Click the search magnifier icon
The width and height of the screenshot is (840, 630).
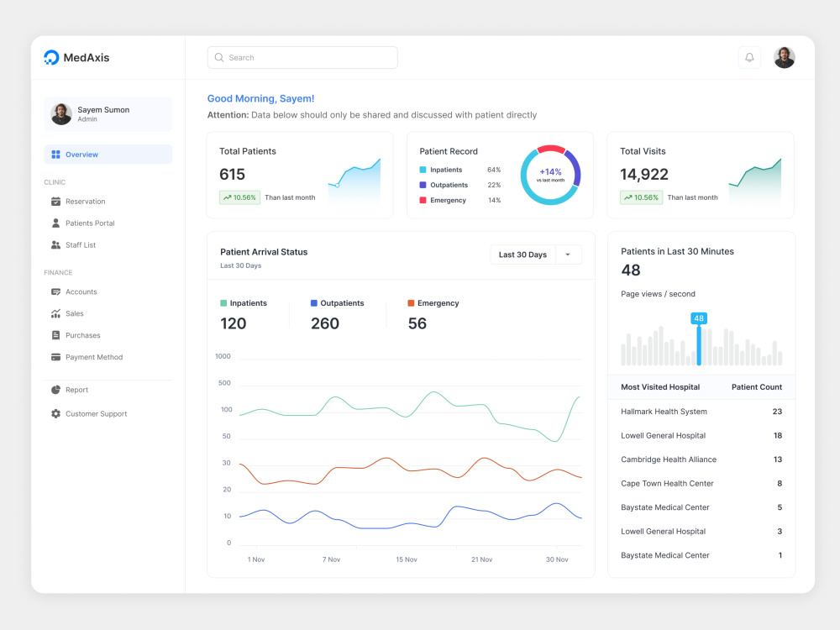[219, 57]
